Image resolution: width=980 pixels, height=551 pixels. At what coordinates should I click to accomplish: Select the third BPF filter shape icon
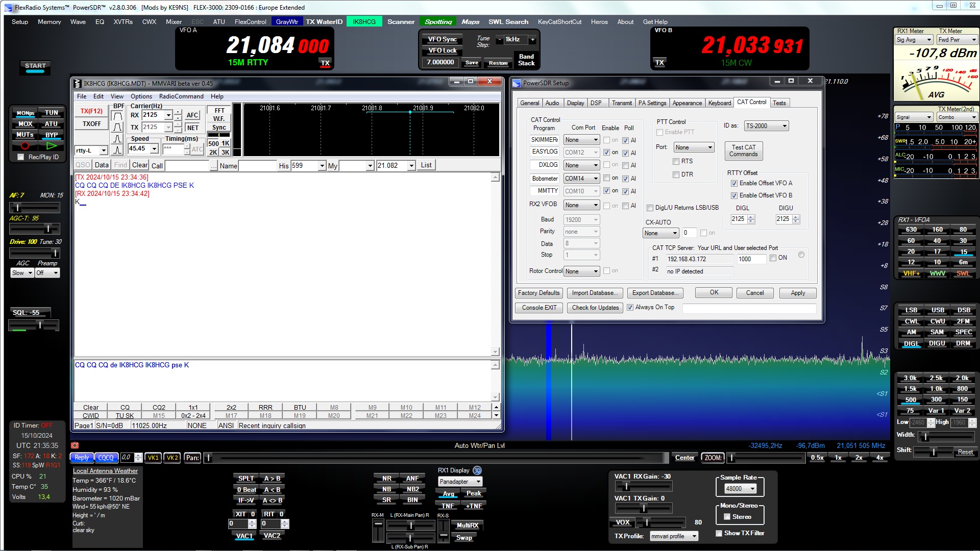click(x=117, y=138)
